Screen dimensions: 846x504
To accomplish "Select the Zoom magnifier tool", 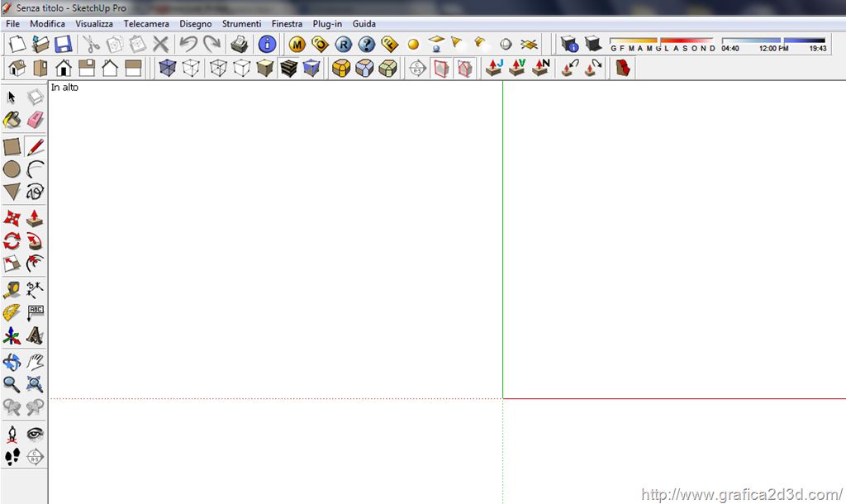I will 12,383.
